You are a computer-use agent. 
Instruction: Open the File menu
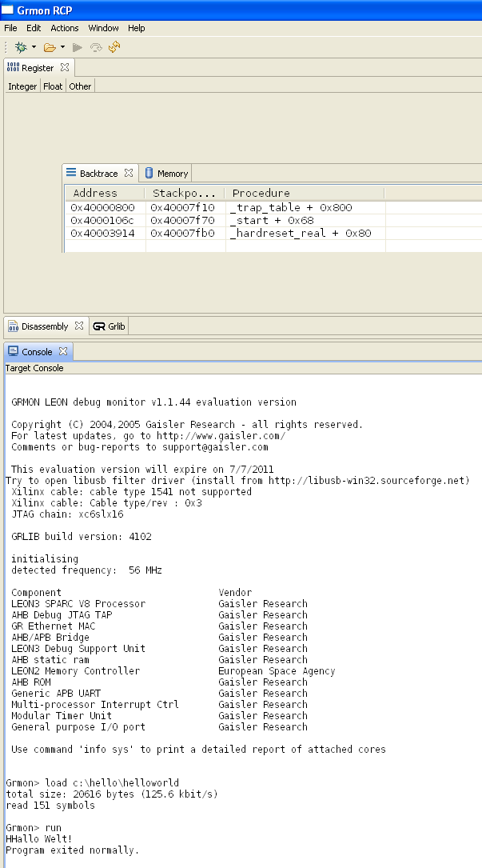click(10, 28)
